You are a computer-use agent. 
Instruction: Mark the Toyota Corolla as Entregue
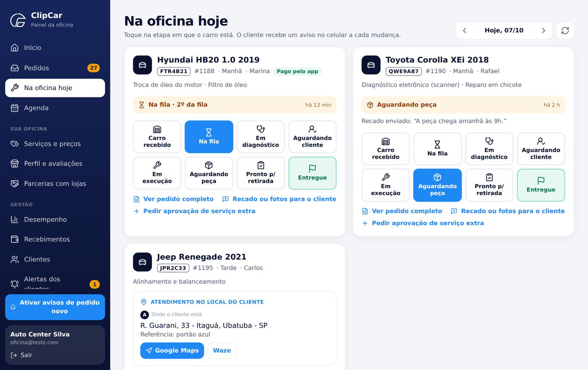pos(541,185)
